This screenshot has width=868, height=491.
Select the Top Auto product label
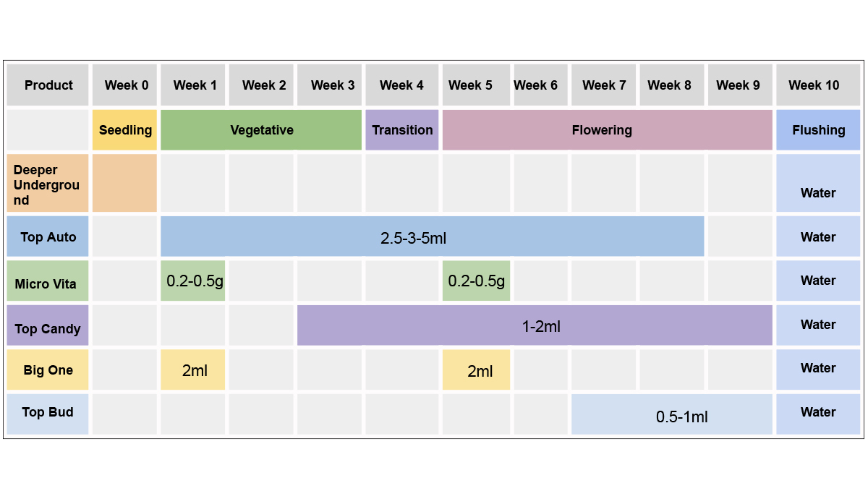click(x=48, y=237)
